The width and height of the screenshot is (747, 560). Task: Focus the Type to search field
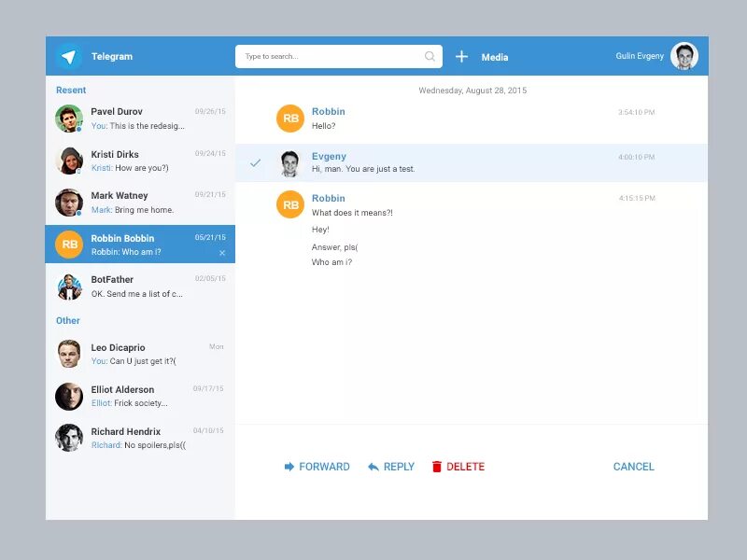pos(339,56)
